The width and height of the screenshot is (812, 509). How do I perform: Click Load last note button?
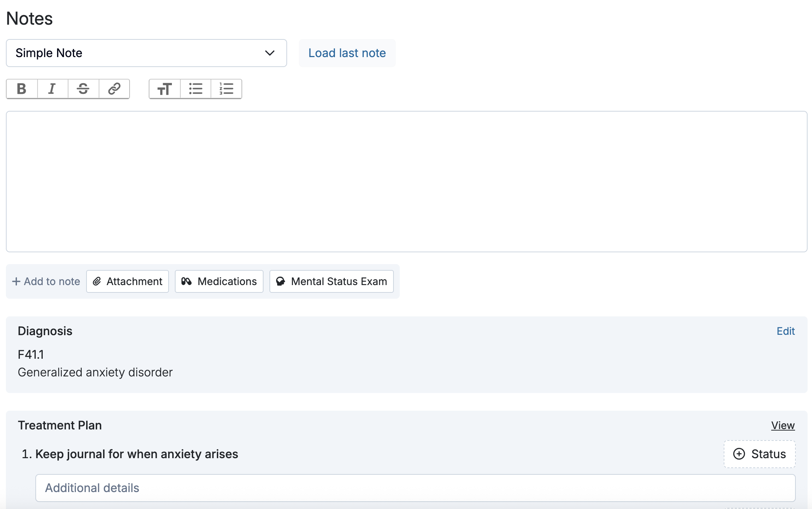click(x=347, y=53)
